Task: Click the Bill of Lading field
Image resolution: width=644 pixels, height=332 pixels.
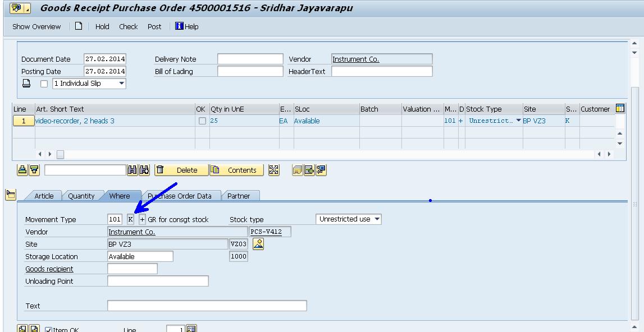Action: pos(250,71)
